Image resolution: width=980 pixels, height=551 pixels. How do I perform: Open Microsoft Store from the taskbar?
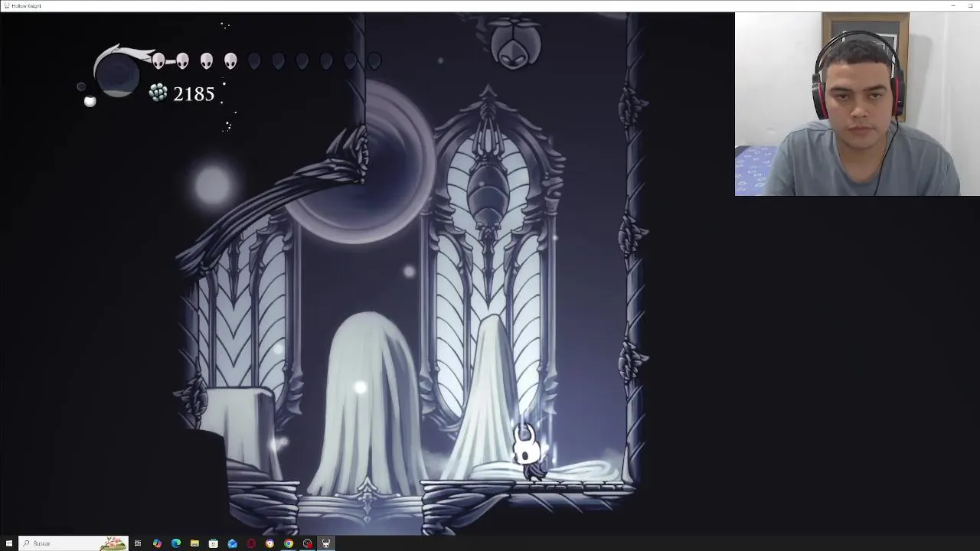[214, 543]
